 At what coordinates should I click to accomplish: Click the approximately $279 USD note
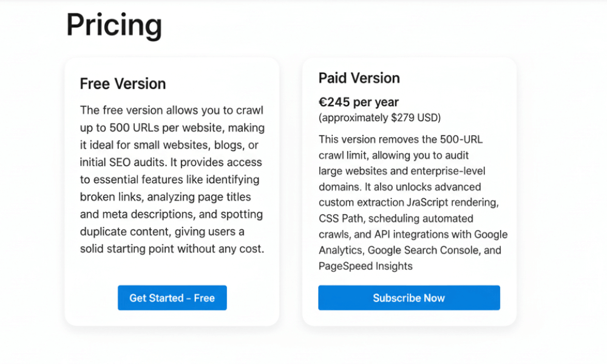tap(379, 117)
